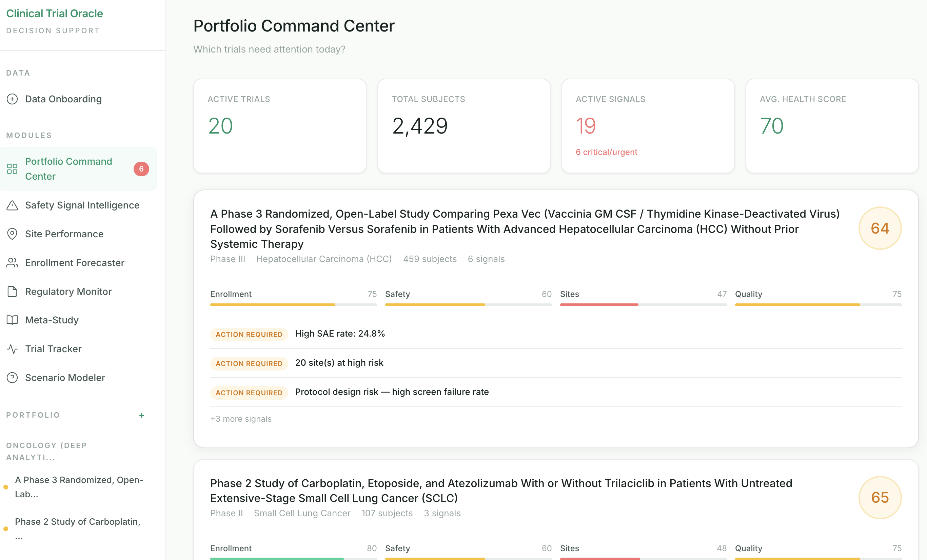Screen dimensions: 927x560
Task: Click the '6 critical/urgent' text
Action: click(x=607, y=152)
